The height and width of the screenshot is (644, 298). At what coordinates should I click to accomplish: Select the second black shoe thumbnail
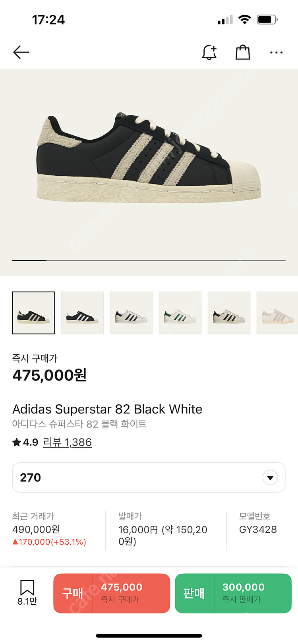(82, 313)
